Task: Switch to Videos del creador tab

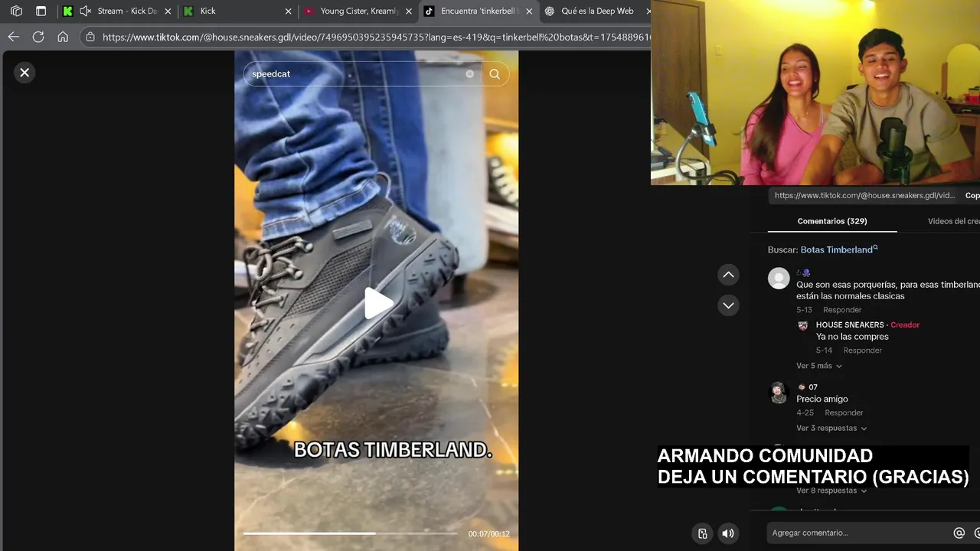Action: tap(953, 221)
